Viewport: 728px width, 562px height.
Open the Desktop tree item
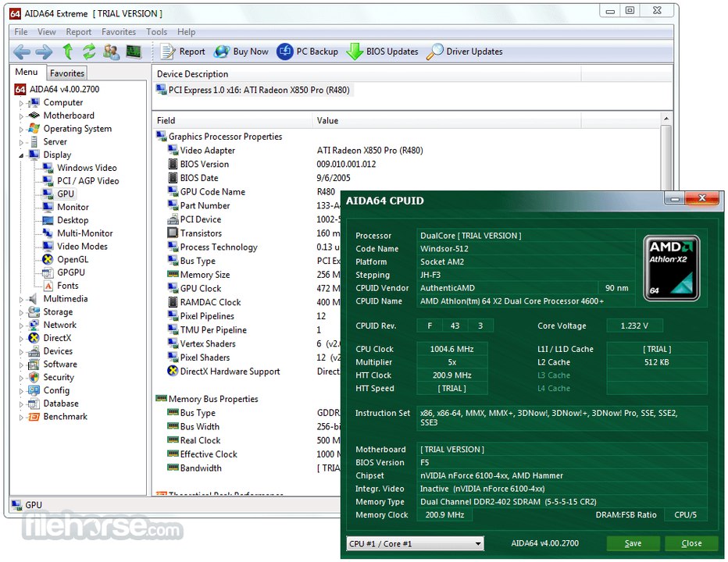(73, 220)
